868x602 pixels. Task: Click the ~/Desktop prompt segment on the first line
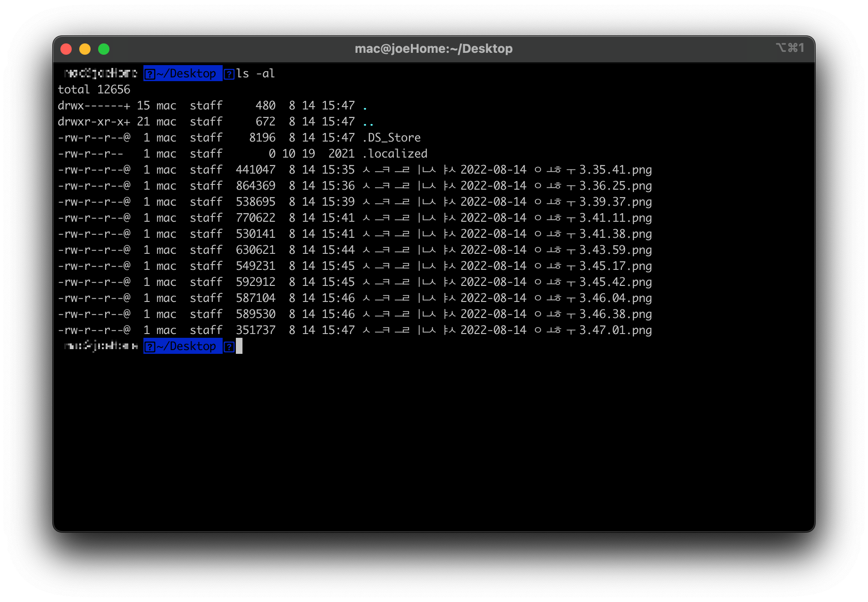pos(183,74)
